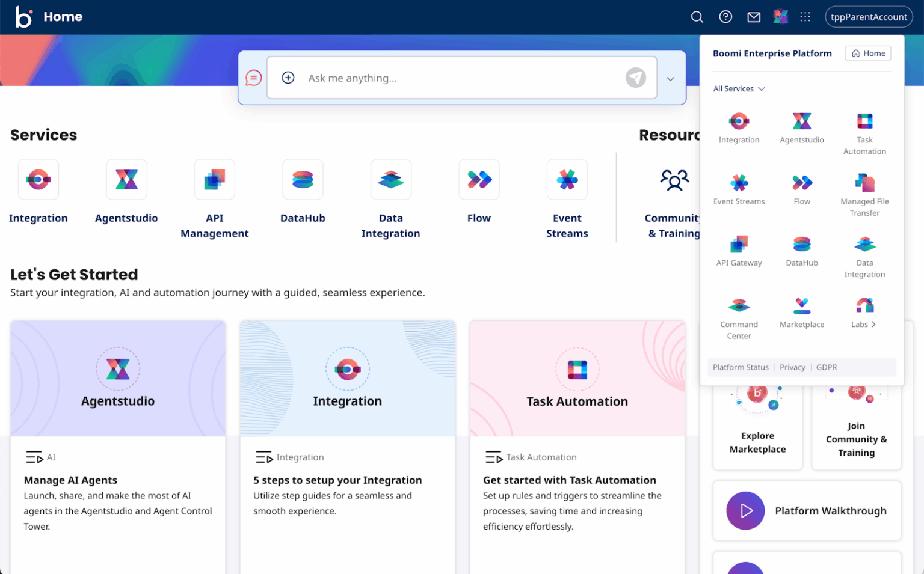Open the Privacy link
This screenshot has height=574, width=924.
[792, 367]
